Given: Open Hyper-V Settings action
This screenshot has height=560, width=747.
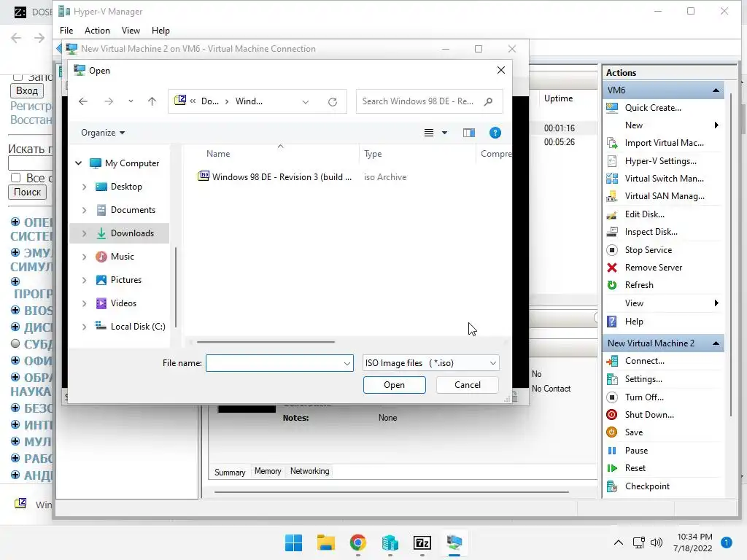Looking at the screenshot, I should tap(660, 161).
